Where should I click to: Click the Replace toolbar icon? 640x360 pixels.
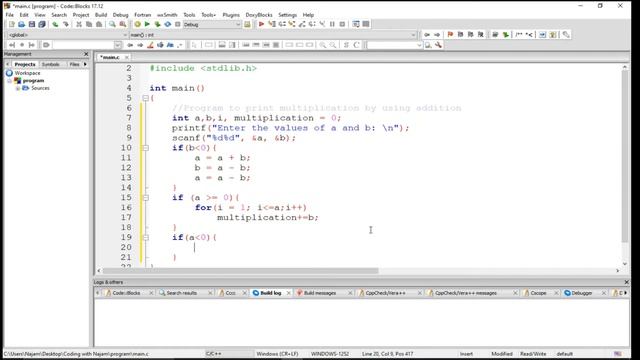122,24
